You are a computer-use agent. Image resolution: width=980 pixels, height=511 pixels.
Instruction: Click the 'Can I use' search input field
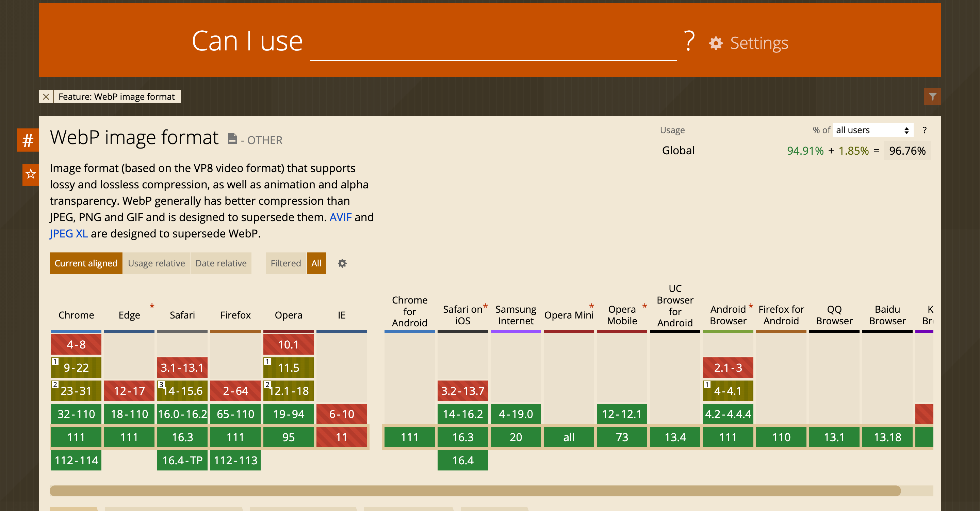(490, 42)
